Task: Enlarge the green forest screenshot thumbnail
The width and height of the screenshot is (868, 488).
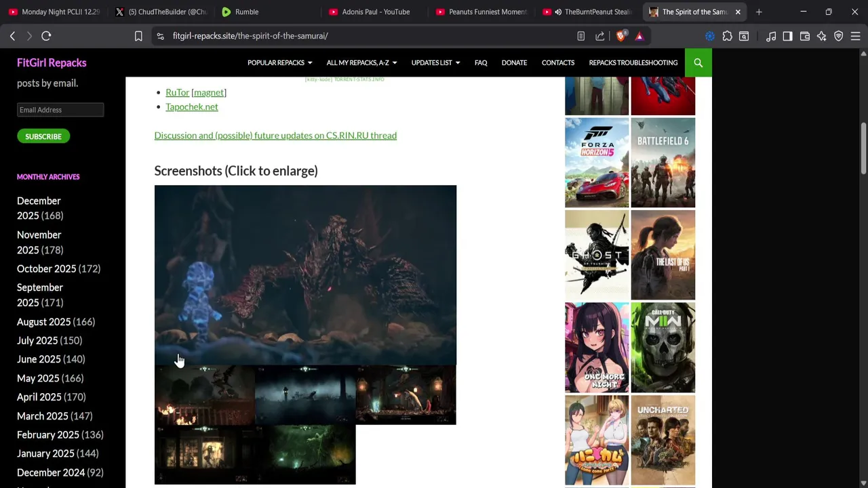Action: coord(305,454)
